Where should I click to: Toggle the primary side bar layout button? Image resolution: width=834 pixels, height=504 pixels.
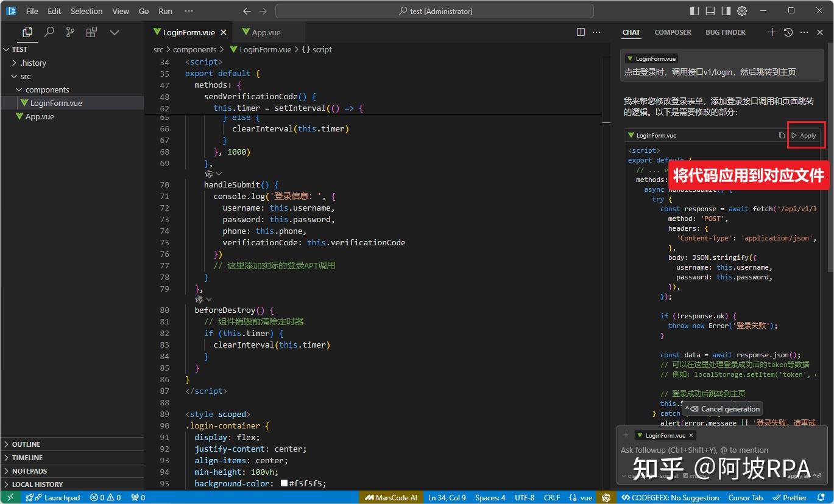(x=694, y=11)
